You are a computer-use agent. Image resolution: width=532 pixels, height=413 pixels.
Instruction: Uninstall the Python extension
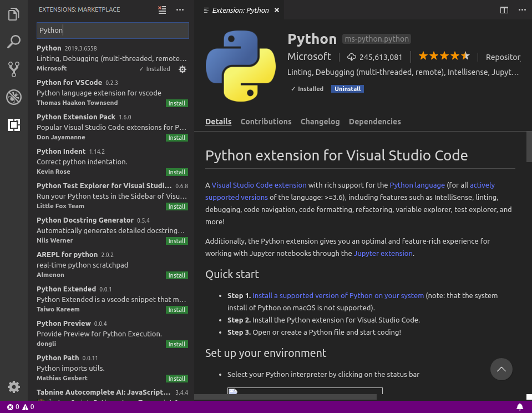348,89
